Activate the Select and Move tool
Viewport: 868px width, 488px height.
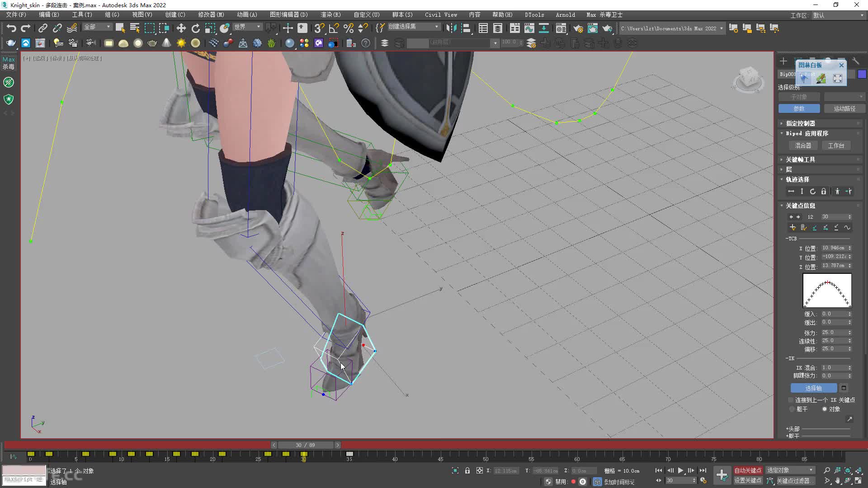click(181, 28)
